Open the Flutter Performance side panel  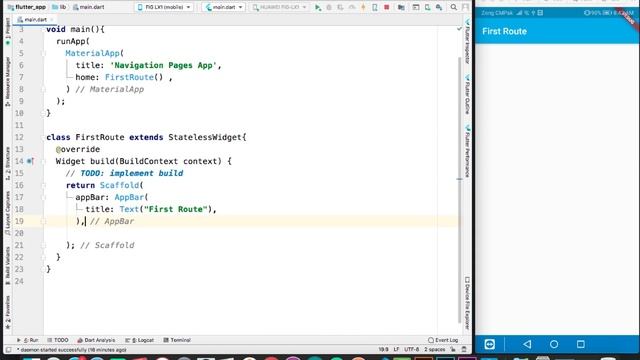click(467, 151)
